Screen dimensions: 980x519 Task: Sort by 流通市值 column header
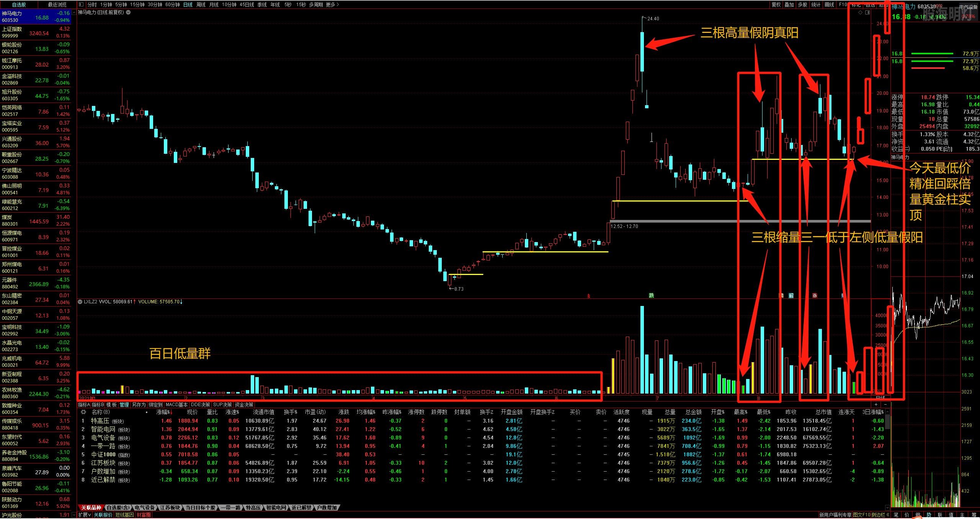tap(264, 412)
